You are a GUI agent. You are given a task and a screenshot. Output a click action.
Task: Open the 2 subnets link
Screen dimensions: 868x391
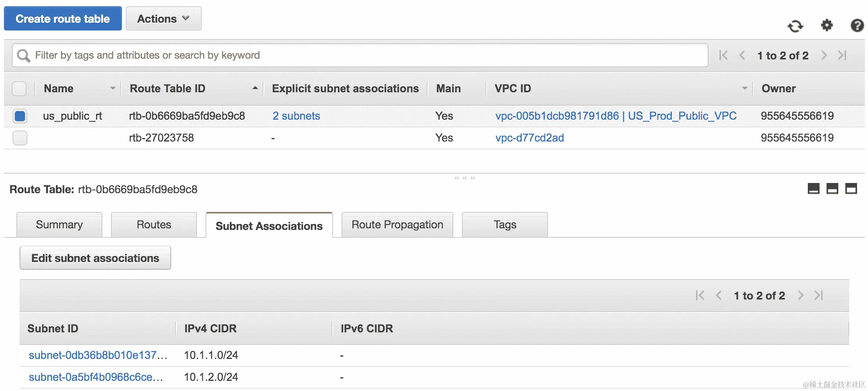coord(296,116)
